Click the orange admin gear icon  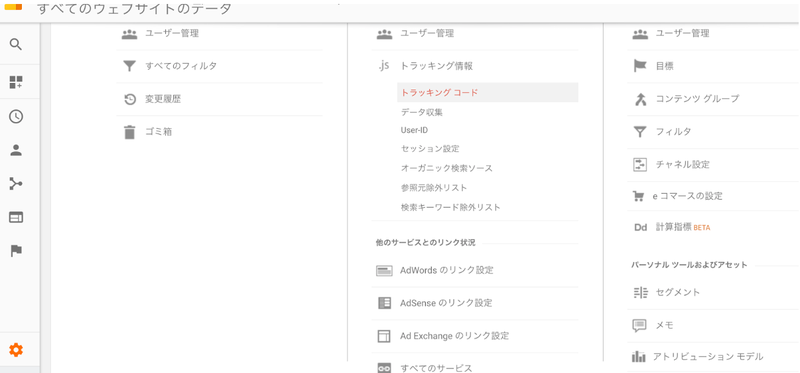point(16,350)
